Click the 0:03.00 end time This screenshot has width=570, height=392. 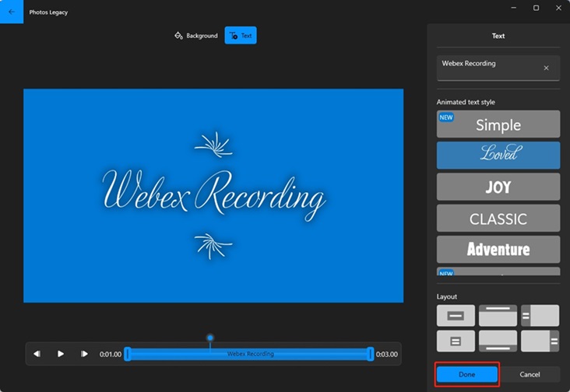pyautogui.click(x=387, y=354)
